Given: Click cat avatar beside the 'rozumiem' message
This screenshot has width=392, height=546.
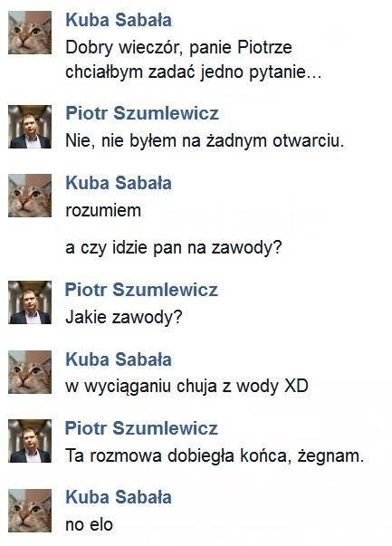Looking at the screenshot, I should (30, 196).
